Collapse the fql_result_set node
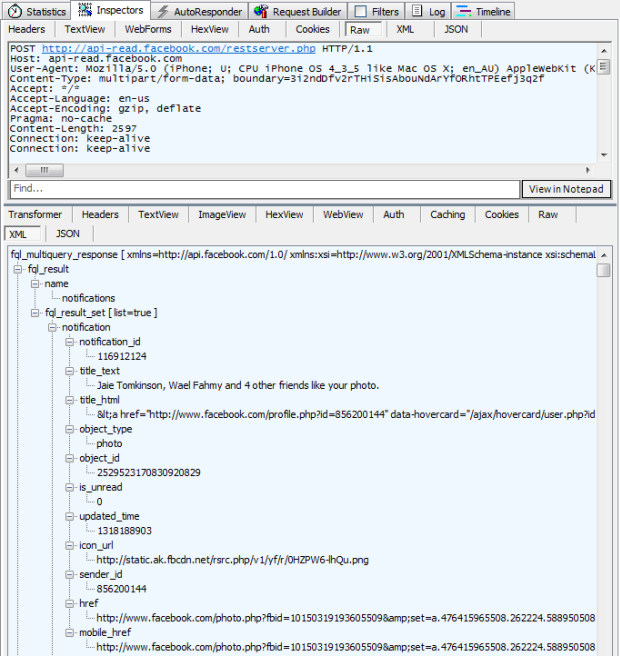 click(x=35, y=313)
